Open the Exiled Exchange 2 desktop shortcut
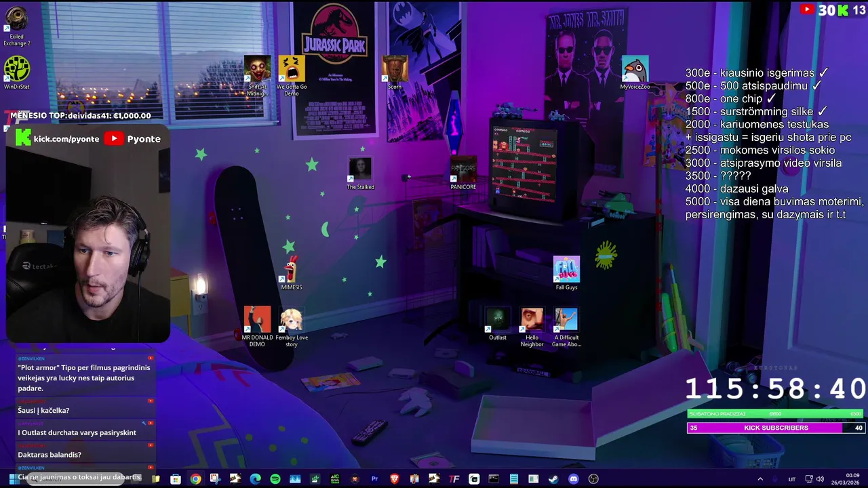 point(16,27)
